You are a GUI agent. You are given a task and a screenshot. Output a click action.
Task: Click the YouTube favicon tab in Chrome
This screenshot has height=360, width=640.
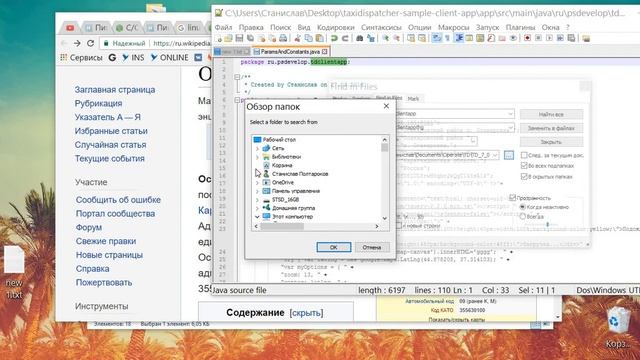point(70,28)
